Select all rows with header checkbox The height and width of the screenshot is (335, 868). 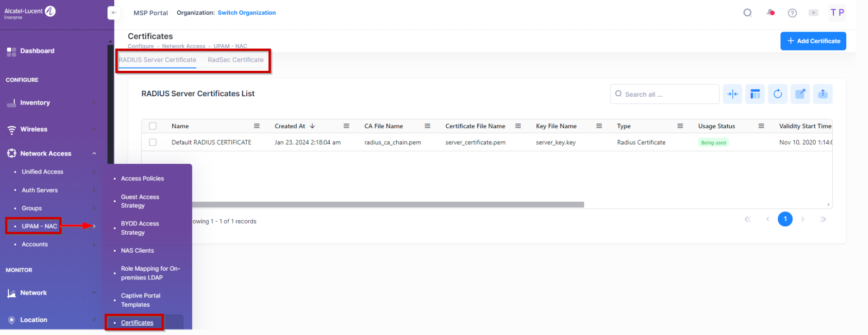click(153, 126)
